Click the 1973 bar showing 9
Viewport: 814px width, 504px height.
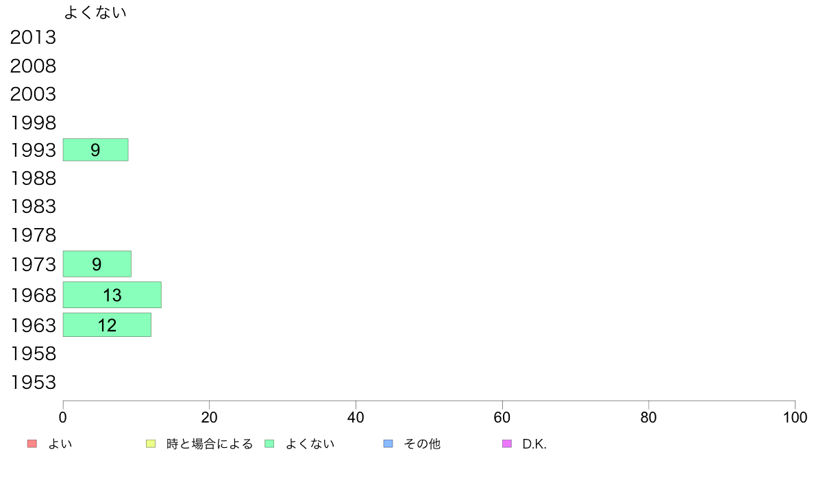[97, 264]
